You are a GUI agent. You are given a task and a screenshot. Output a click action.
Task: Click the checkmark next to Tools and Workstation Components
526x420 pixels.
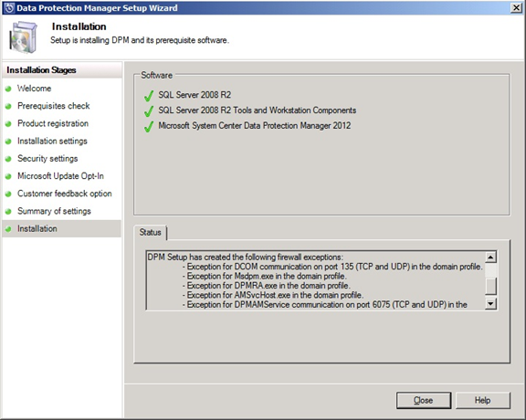[149, 111]
